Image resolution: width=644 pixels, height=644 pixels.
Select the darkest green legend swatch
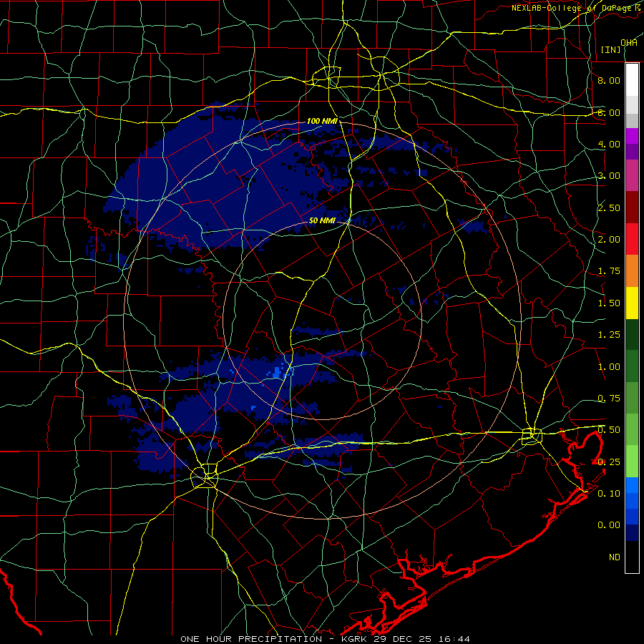tap(632, 334)
